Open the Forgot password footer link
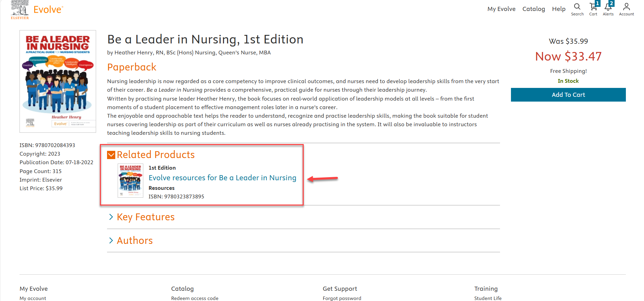This screenshot has width=644, height=301. [342, 298]
